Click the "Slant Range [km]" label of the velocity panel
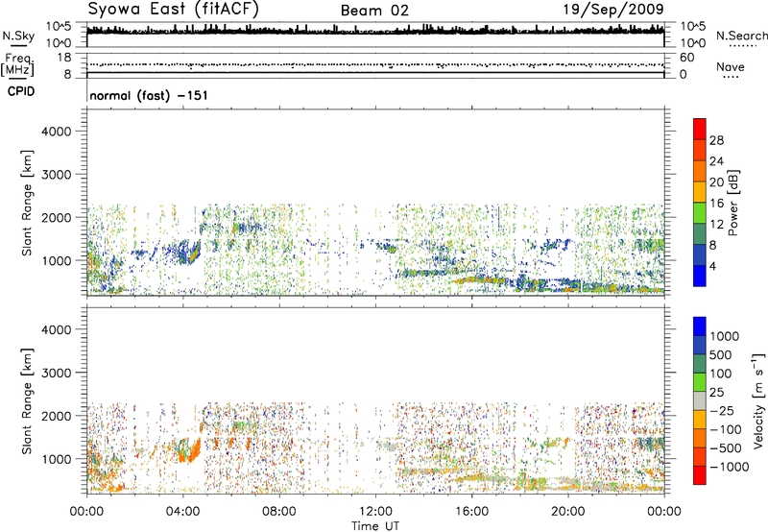768x532 pixels. tap(27, 400)
